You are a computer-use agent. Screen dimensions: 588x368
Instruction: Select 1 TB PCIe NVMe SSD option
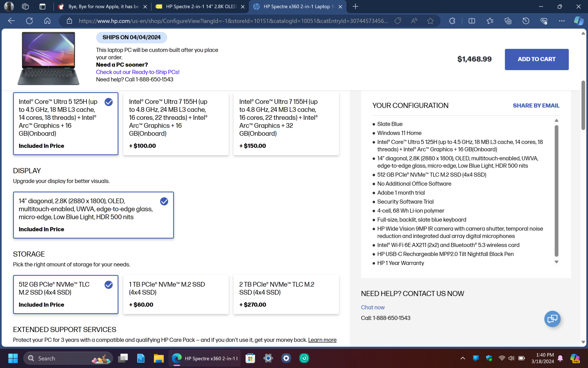point(176,294)
